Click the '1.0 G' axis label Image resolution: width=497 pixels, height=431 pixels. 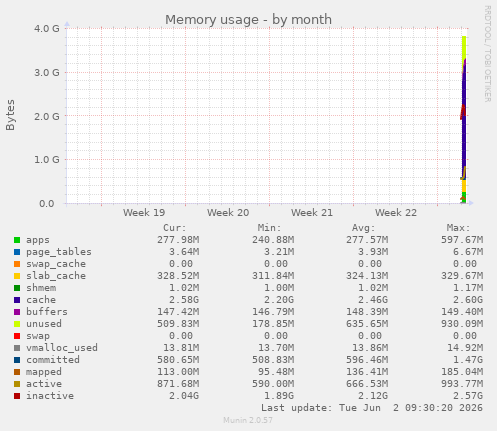click(47, 160)
